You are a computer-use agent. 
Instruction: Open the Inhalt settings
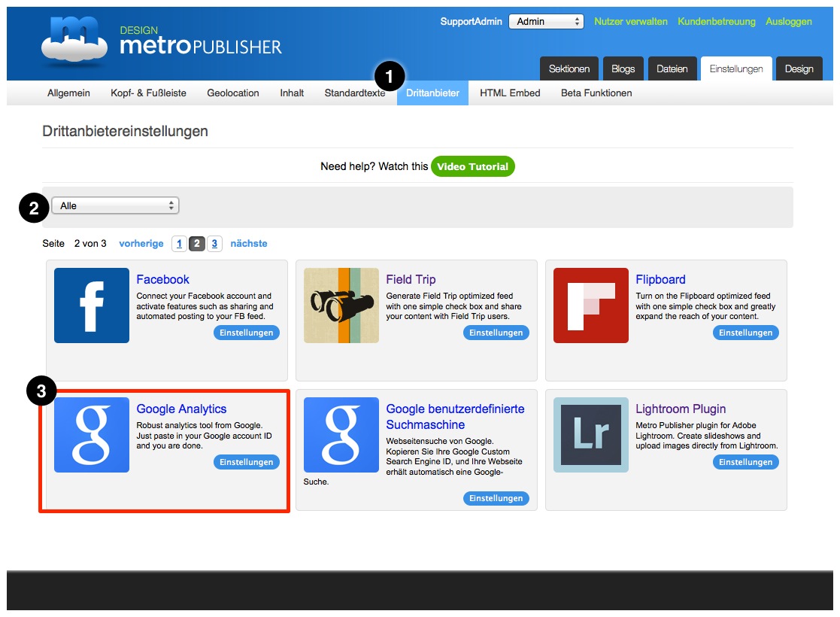tap(292, 93)
